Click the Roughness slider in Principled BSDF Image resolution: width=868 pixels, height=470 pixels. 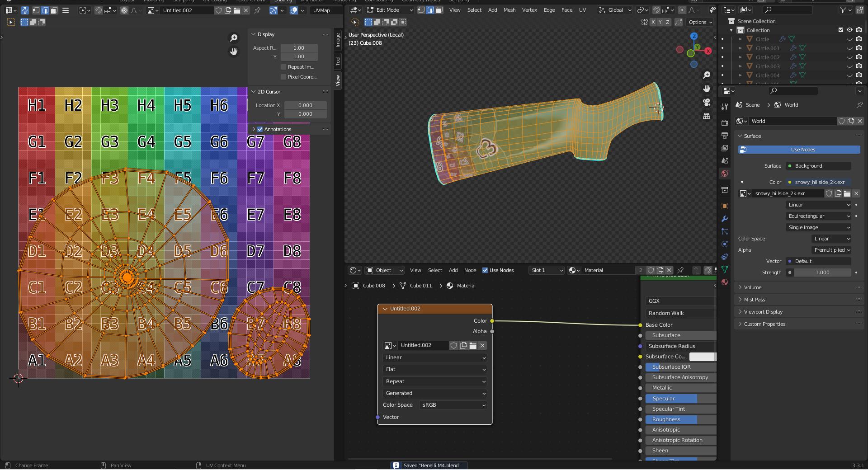tap(681, 419)
